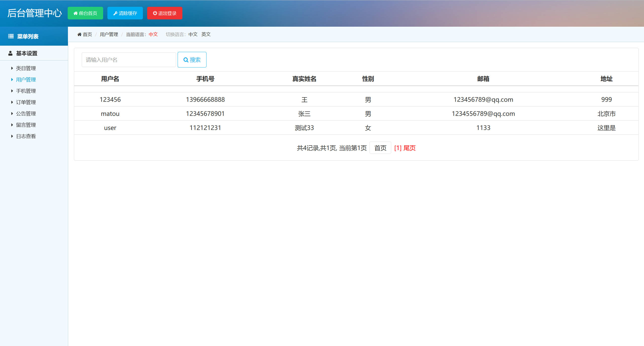The image size is (644, 346).
Task: Click the 首页 pagination button
Action: [380, 148]
